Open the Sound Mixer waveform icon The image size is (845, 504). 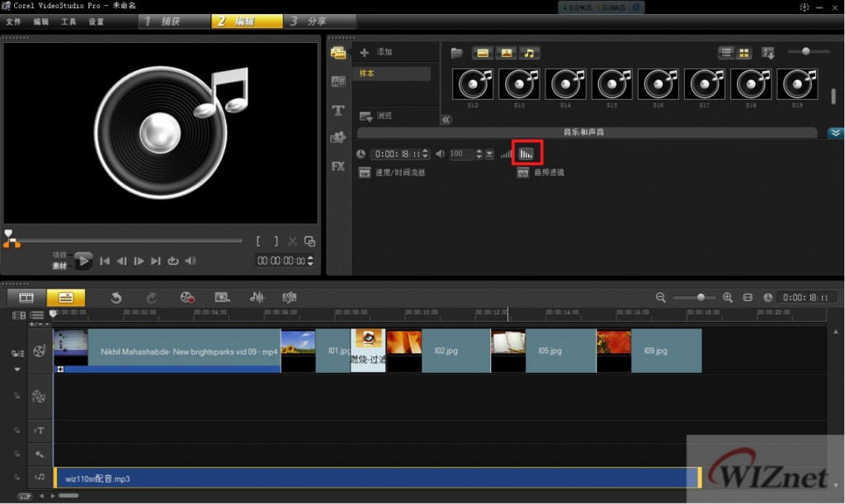coord(257,298)
